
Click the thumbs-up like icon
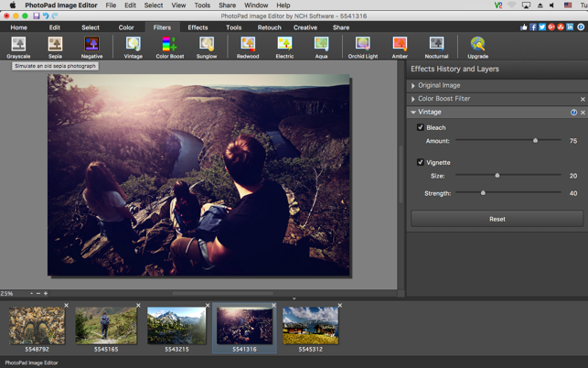523,27
